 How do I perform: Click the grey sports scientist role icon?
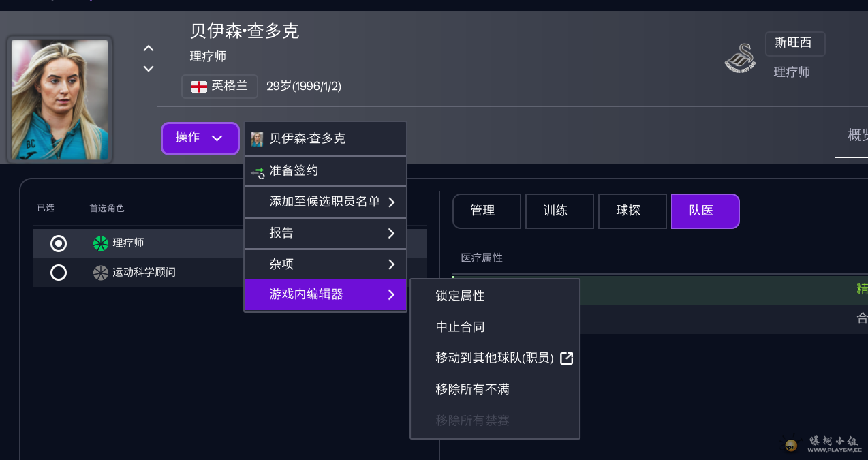pyautogui.click(x=101, y=273)
